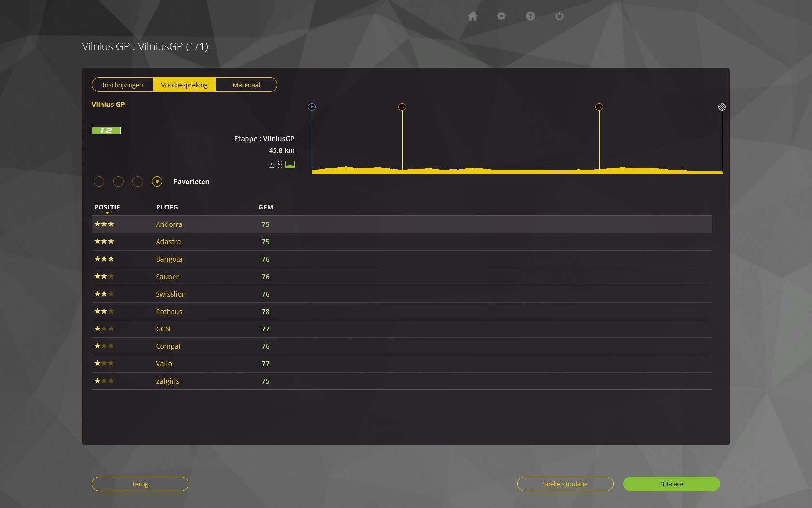Click the 1.2 race class badge
This screenshot has height=508, width=812.
[106, 130]
